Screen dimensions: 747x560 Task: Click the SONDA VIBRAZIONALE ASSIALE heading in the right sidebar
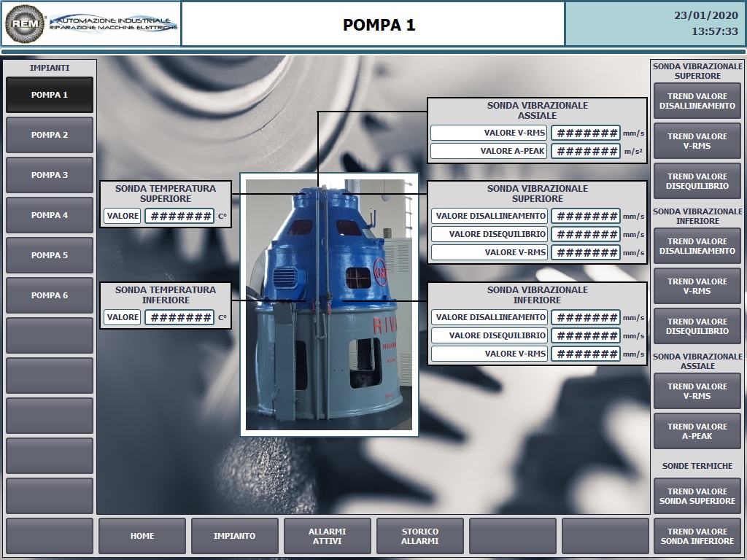697,361
